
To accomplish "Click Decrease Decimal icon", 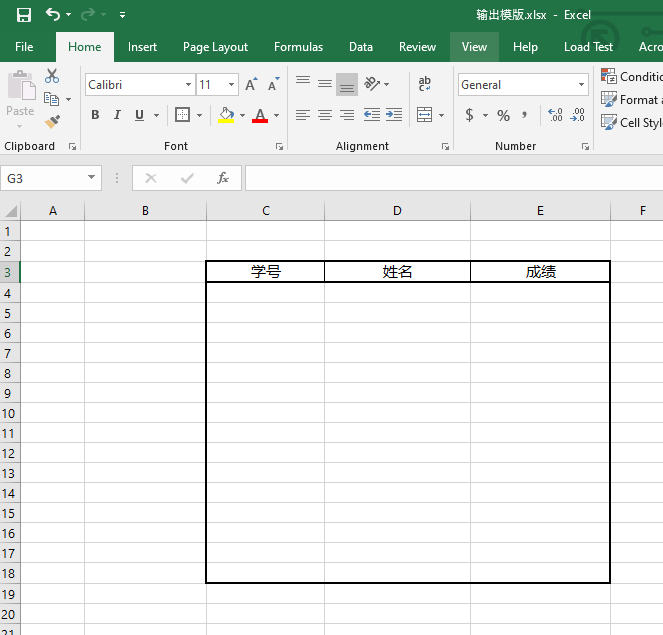I will pos(577,115).
